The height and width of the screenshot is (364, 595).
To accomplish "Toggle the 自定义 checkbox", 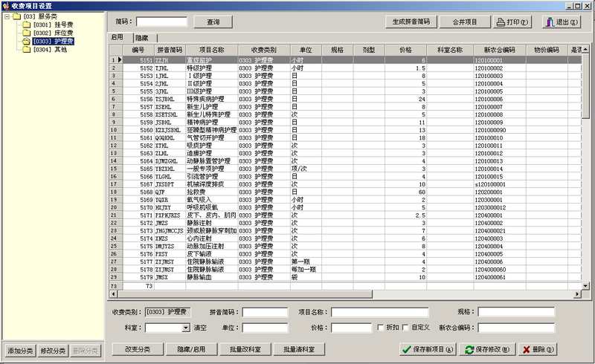I will coord(405,327).
